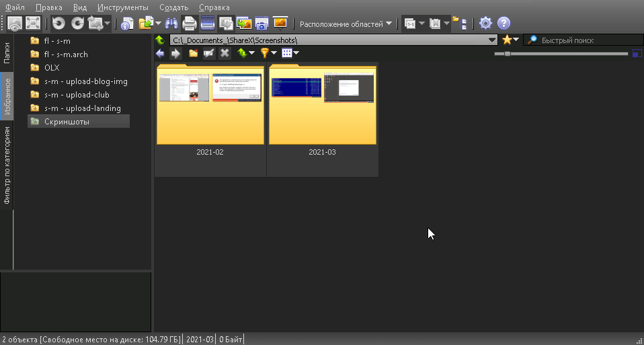Image resolution: width=644 pixels, height=345 pixels.
Task: Click the copy to folder icon
Action: coord(146,24)
